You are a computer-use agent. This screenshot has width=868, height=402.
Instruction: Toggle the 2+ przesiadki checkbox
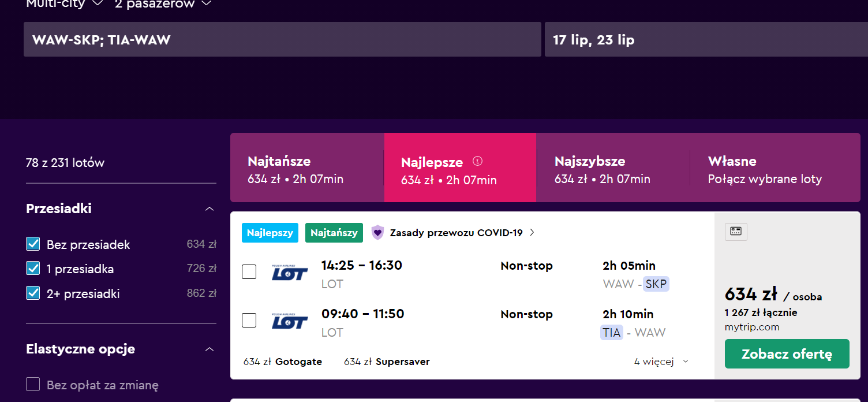(x=33, y=293)
